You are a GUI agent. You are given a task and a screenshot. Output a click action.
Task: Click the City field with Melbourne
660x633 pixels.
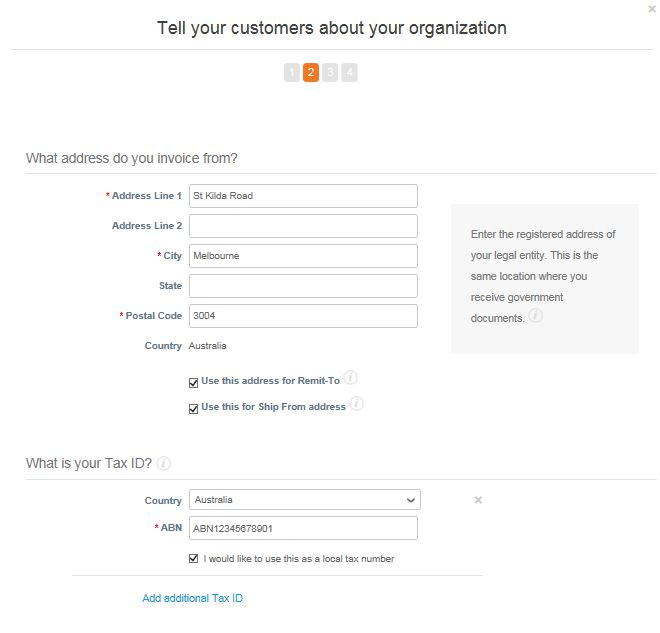[303, 256]
